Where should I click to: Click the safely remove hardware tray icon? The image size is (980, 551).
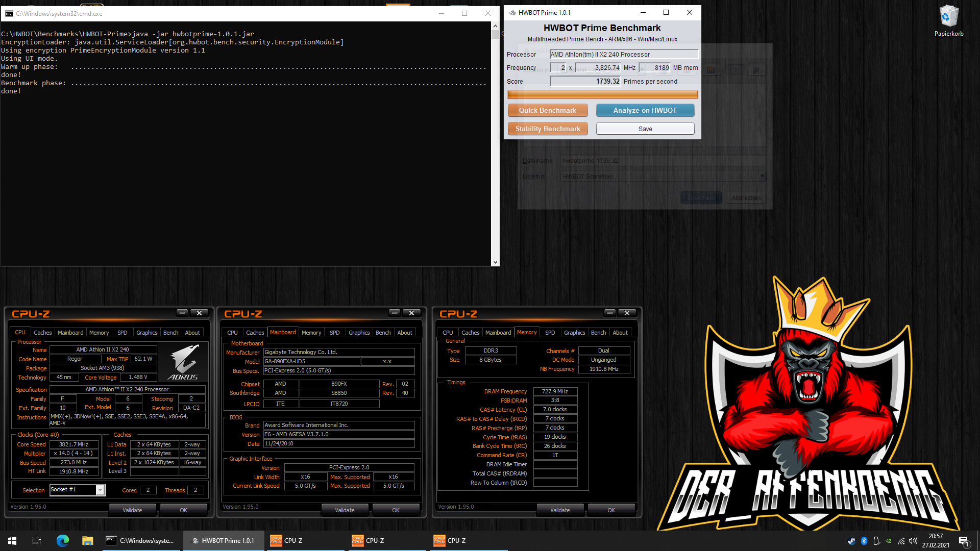pos(876,541)
